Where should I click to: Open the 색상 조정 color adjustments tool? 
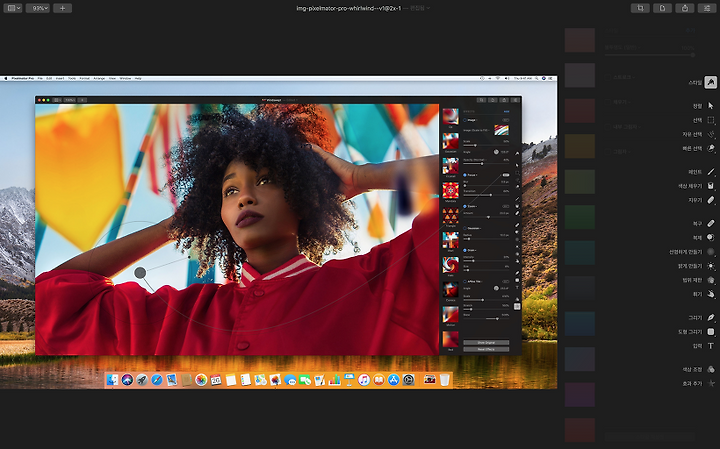(711, 369)
